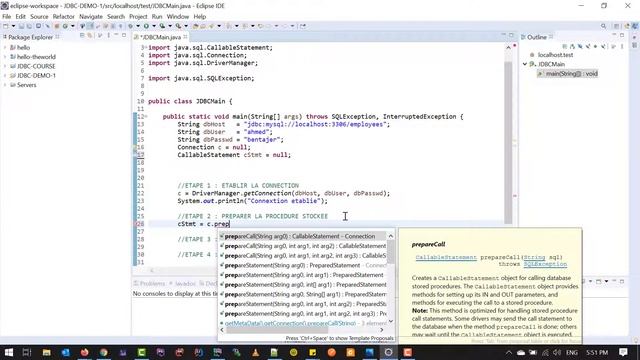Toggle Link with Editor in Package Explorer
The width and height of the screenshot is (640, 360).
click(x=90, y=36)
